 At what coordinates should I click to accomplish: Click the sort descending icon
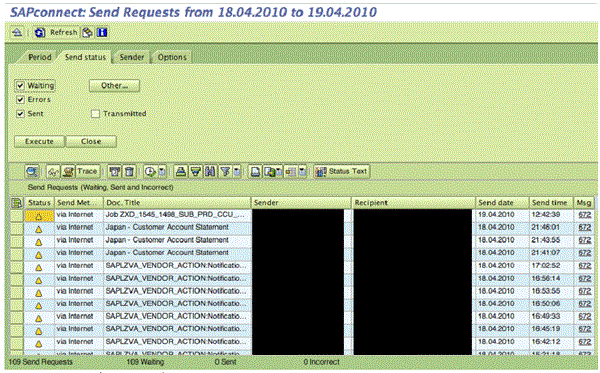[x=196, y=172]
